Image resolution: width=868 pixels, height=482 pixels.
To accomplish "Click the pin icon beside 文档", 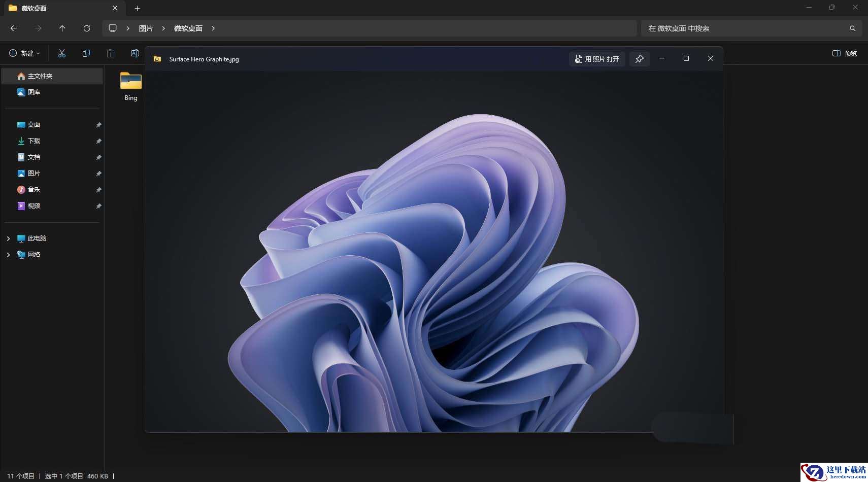I will point(99,157).
